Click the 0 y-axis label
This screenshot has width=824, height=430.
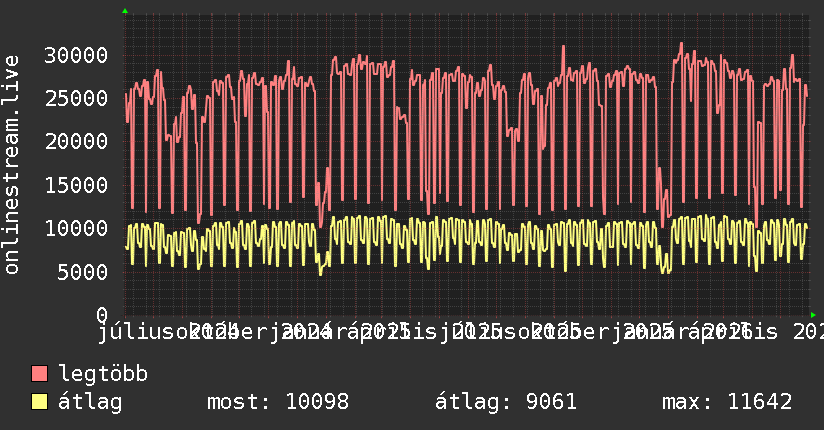click(x=102, y=315)
